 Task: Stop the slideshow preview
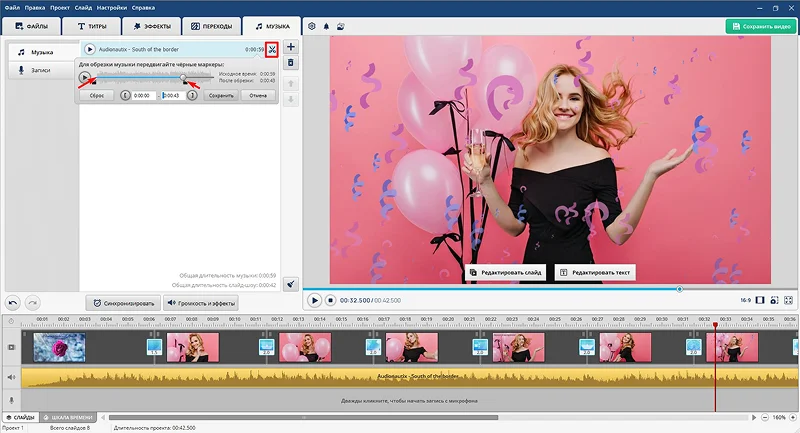[x=331, y=300]
